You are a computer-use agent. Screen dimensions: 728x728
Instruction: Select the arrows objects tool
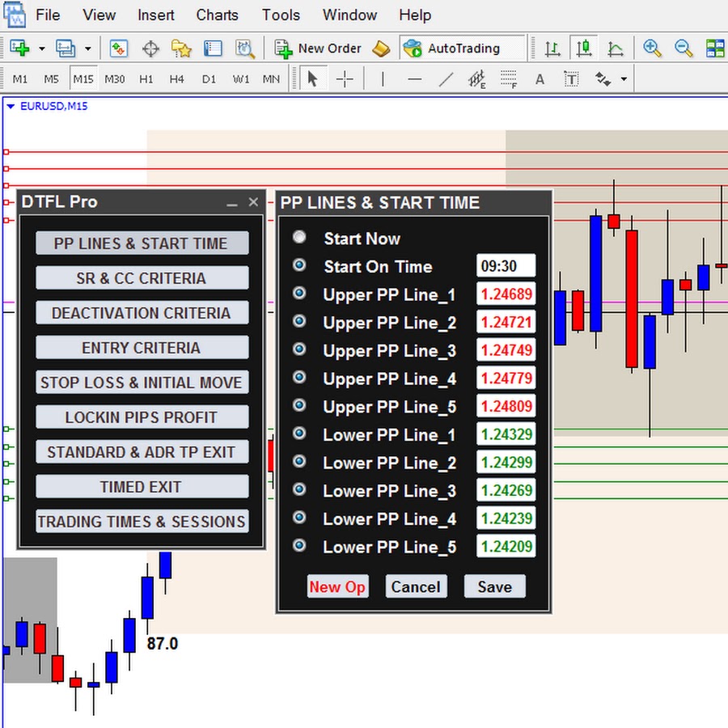(603, 79)
